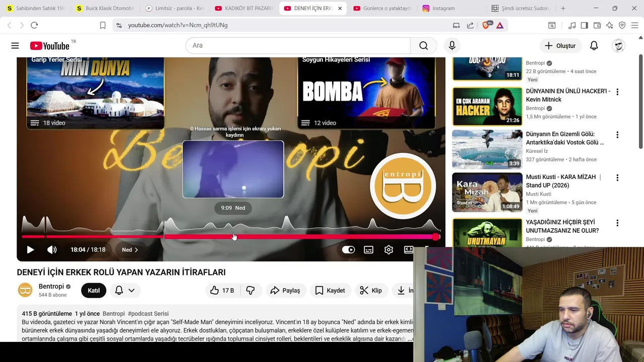This screenshot has height=362, width=644.
Task: Open Brave Leo AI sparkle icon
Action: click(609, 25)
